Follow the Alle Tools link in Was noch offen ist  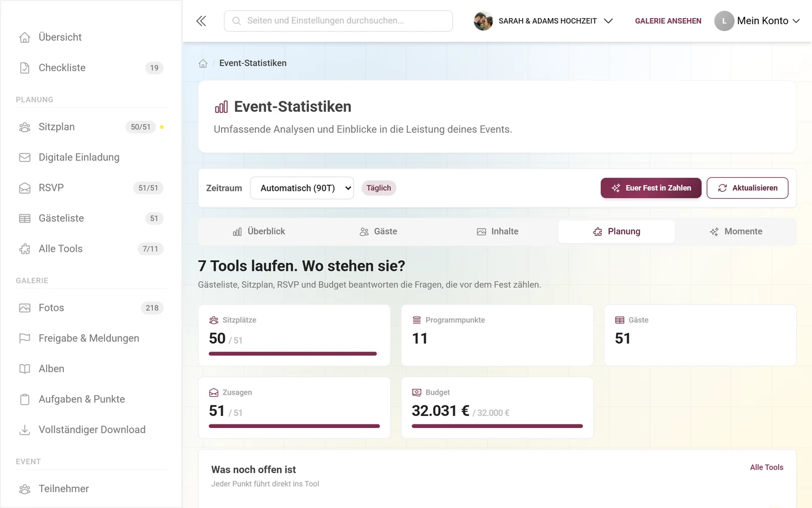tap(766, 467)
